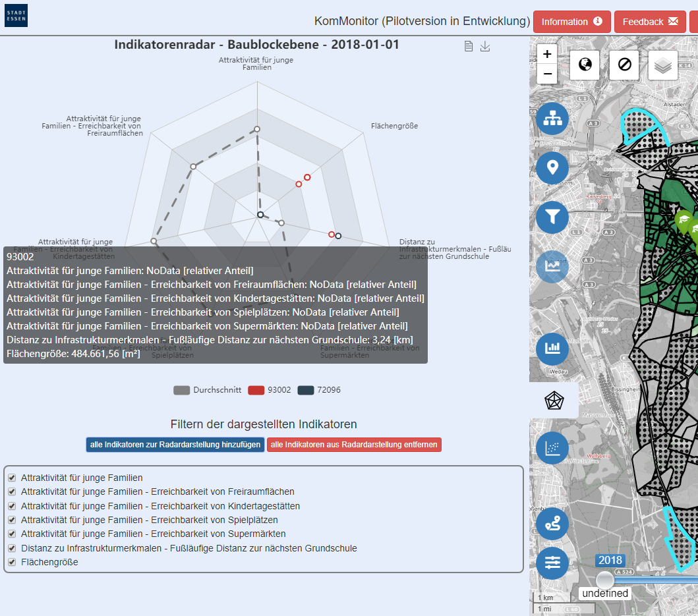
Task: Toggle Erreichbarkeit von Freiraumflächen checkbox
Action: pos(12,492)
